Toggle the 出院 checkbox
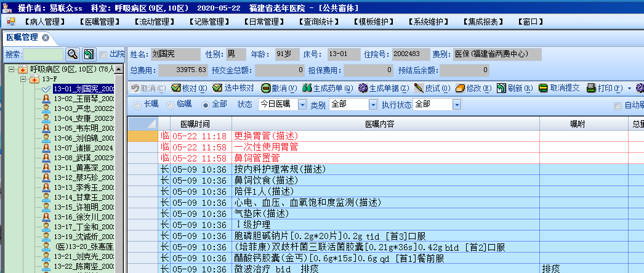The height and width of the screenshot is (273, 644). click(x=103, y=55)
